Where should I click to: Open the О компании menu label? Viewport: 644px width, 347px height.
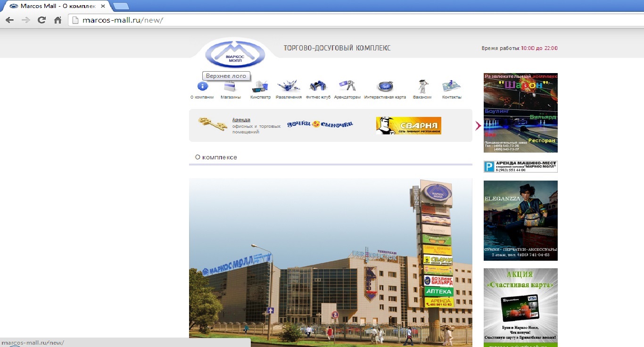tap(202, 97)
